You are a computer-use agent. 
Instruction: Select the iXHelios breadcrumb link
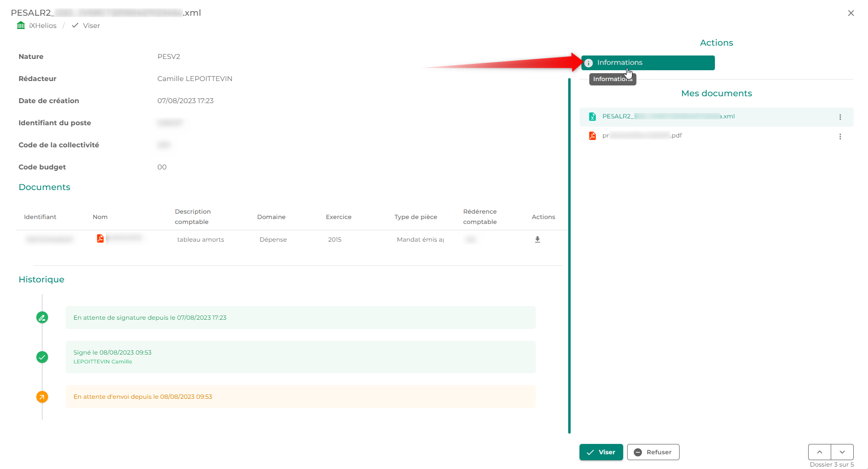[43, 26]
